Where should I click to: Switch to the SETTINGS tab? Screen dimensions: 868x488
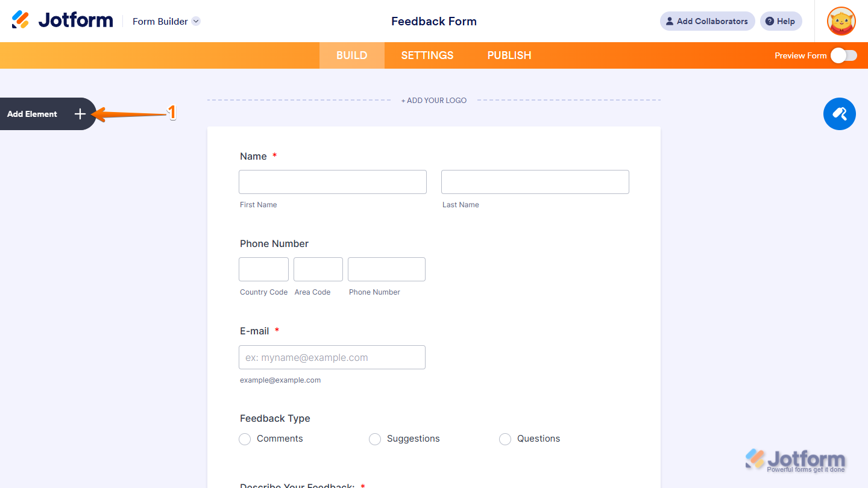coord(427,55)
